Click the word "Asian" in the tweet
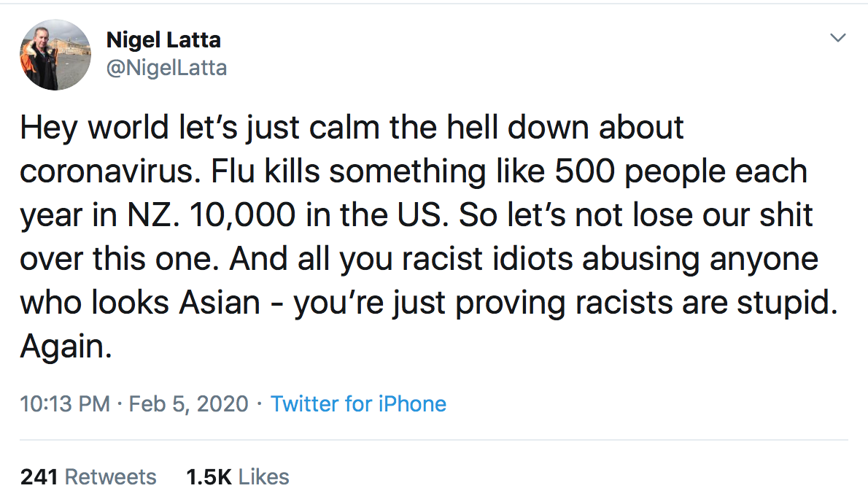The image size is (868, 499). click(x=220, y=303)
